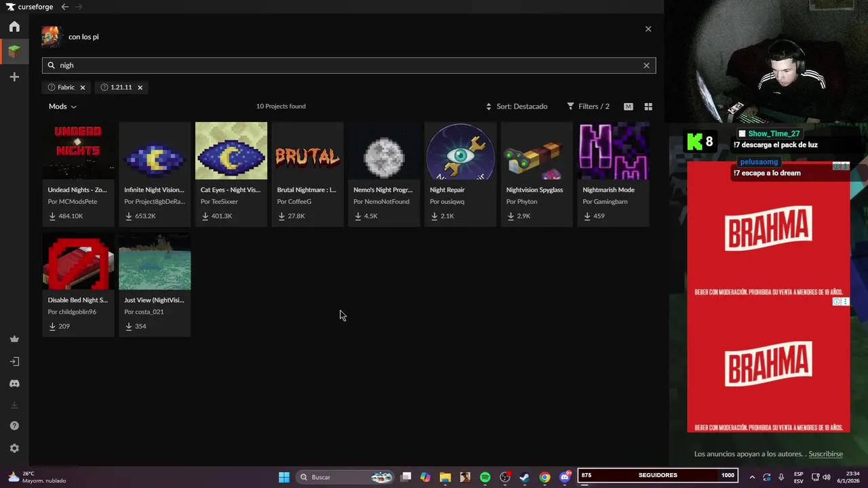Open Just View (NightVision) mod thumbnail
This screenshot has width=868, height=488.
[x=155, y=261]
